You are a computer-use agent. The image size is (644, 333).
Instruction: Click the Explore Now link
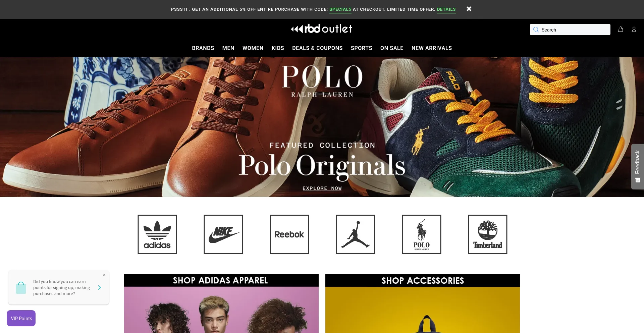coord(322,188)
